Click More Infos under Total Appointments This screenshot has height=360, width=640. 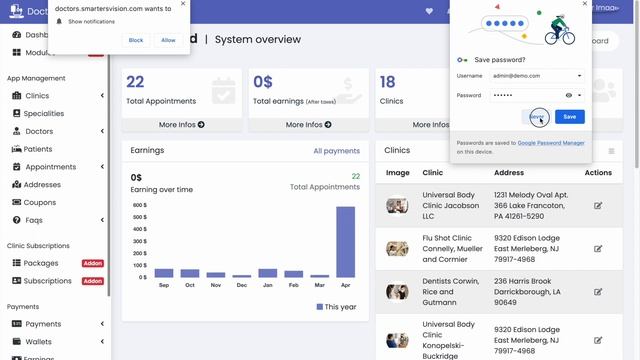[x=182, y=124]
